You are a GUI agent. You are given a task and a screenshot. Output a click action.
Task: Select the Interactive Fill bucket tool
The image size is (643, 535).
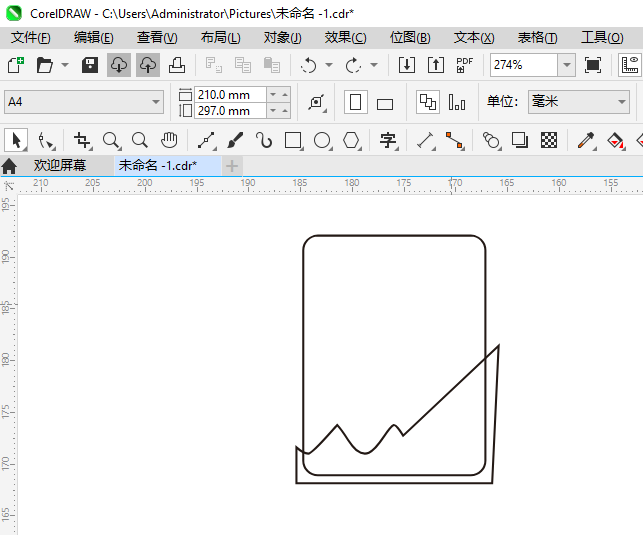click(x=615, y=140)
